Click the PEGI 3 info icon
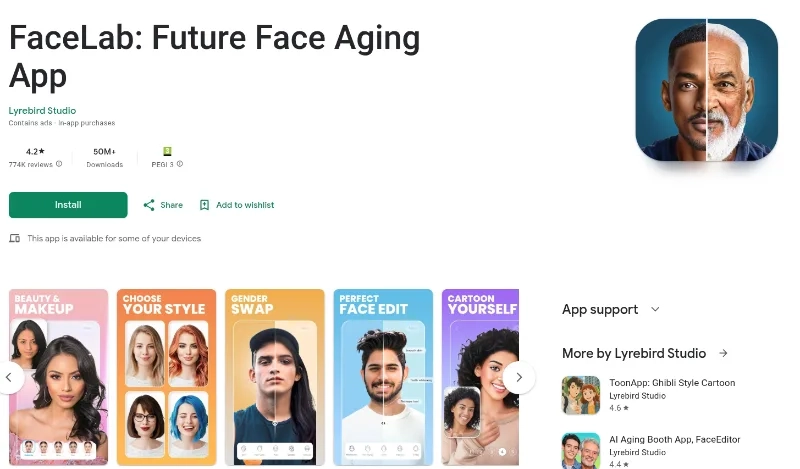This screenshot has width=800, height=469. tap(180, 164)
